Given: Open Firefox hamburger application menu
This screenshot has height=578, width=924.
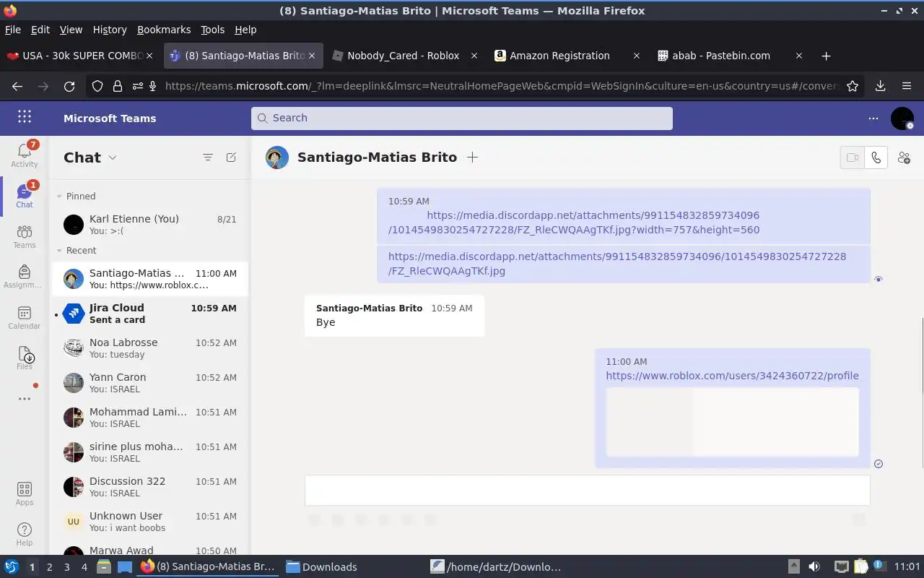Looking at the screenshot, I should click(x=907, y=86).
